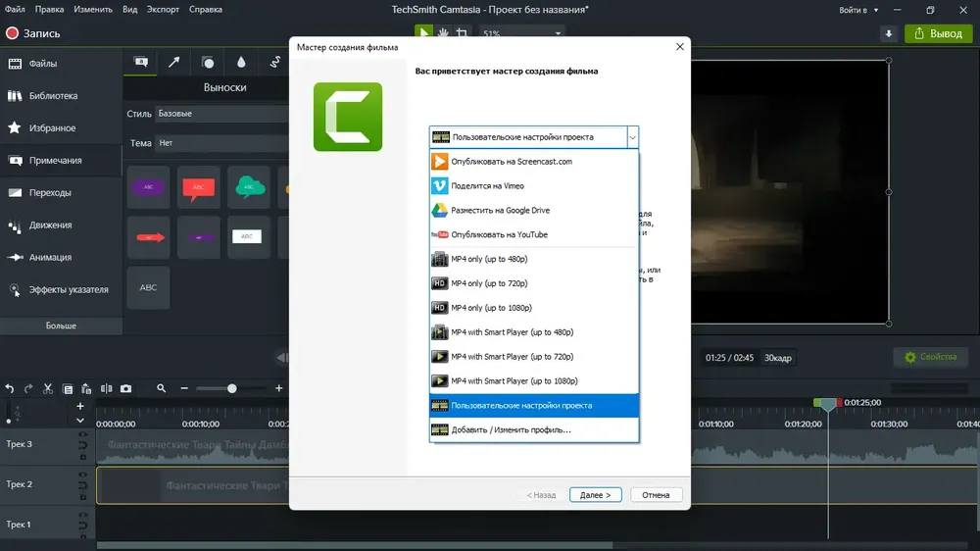Collapse the track options chevron
This screenshot has width=980, height=551.
80,421
